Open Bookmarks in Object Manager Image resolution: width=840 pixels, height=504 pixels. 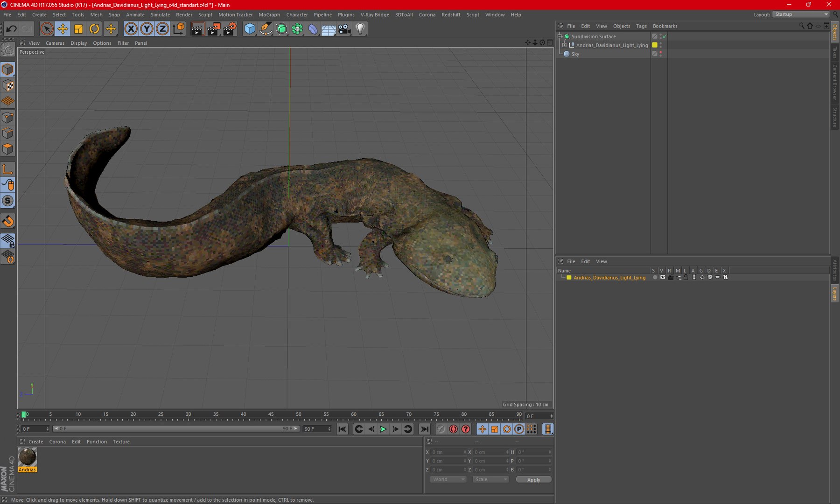[665, 26]
